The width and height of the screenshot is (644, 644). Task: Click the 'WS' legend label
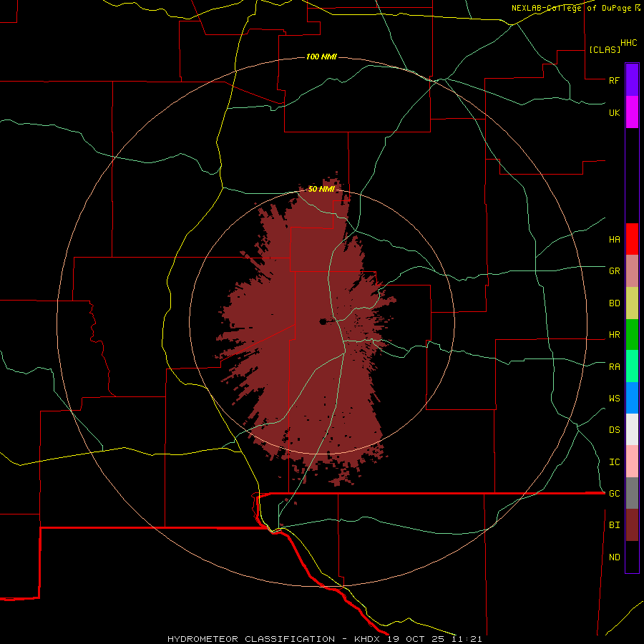[614, 399]
